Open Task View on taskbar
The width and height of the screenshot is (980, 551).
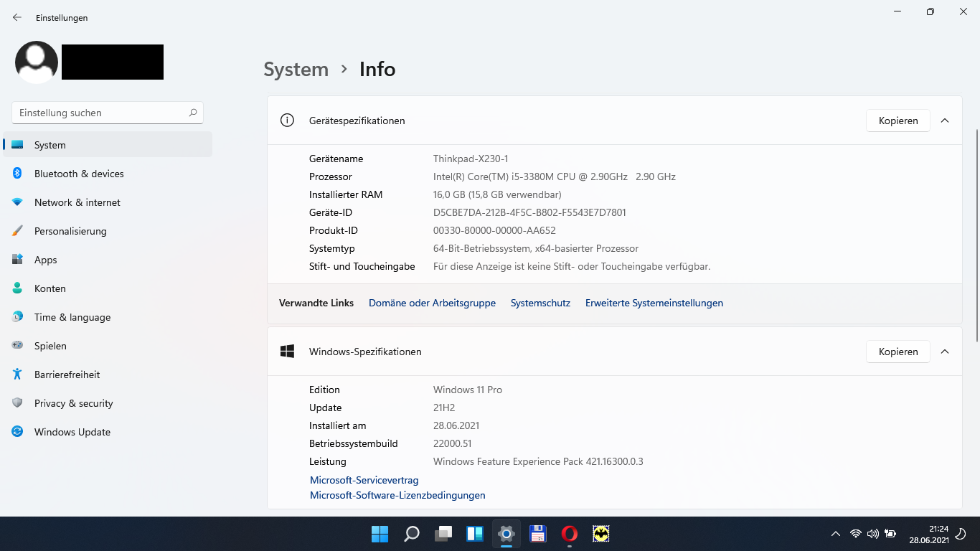point(443,534)
